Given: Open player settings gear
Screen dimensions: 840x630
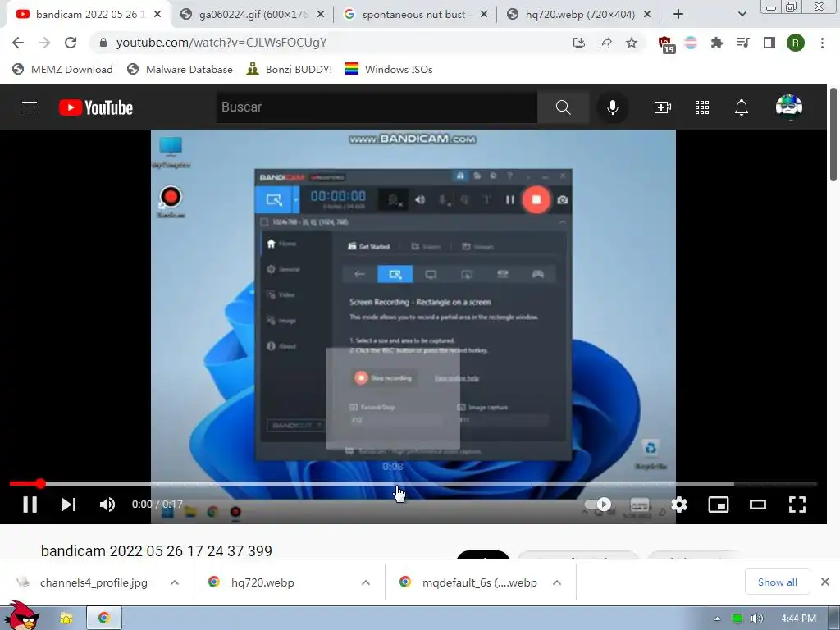Looking at the screenshot, I should coord(678,504).
